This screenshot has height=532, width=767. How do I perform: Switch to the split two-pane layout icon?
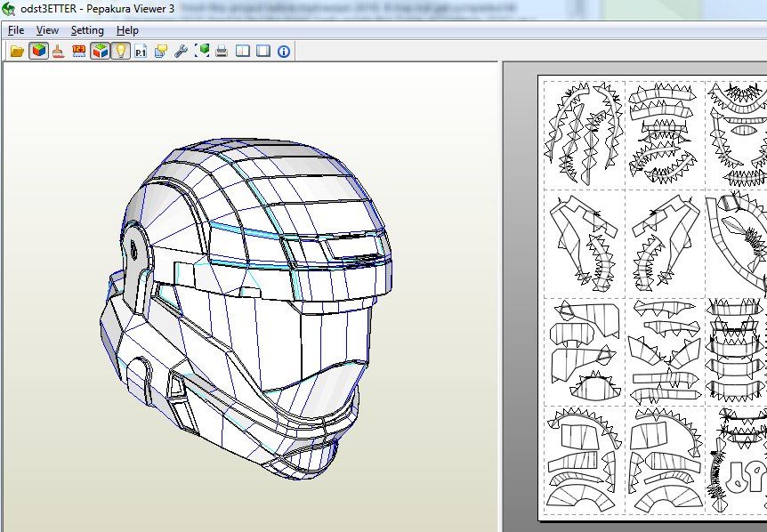pos(242,51)
